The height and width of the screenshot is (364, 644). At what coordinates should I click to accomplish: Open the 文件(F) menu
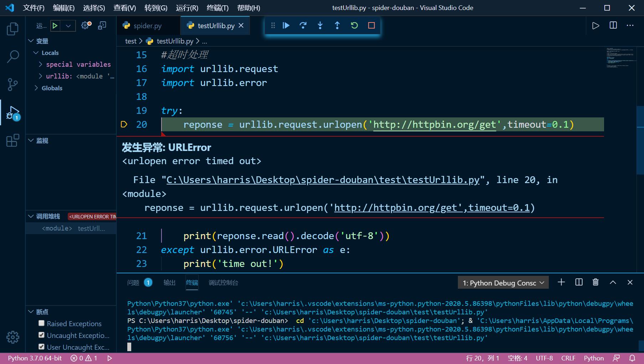click(x=34, y=8)
